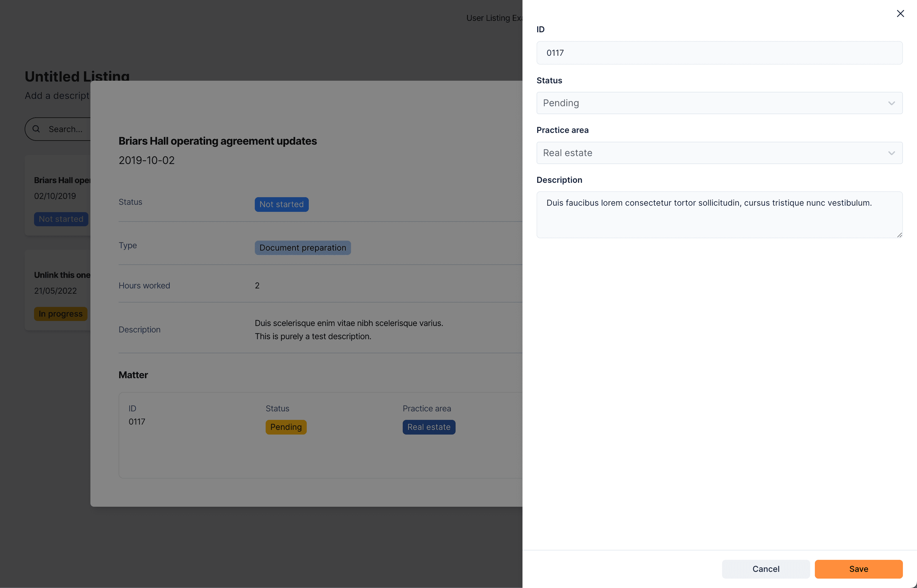917x588 pixels.
Task: Click the Pending badge in Matter section
Action: tap(286, 427)
